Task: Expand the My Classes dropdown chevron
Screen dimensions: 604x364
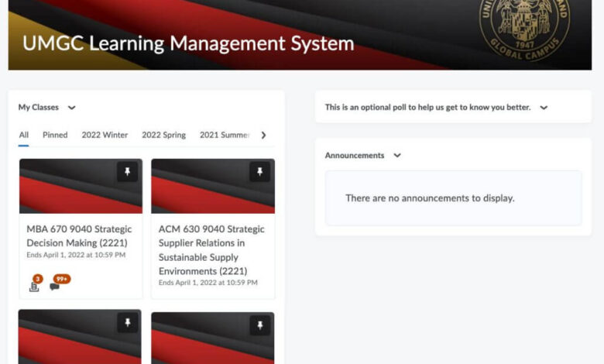Action: [72, 108]
